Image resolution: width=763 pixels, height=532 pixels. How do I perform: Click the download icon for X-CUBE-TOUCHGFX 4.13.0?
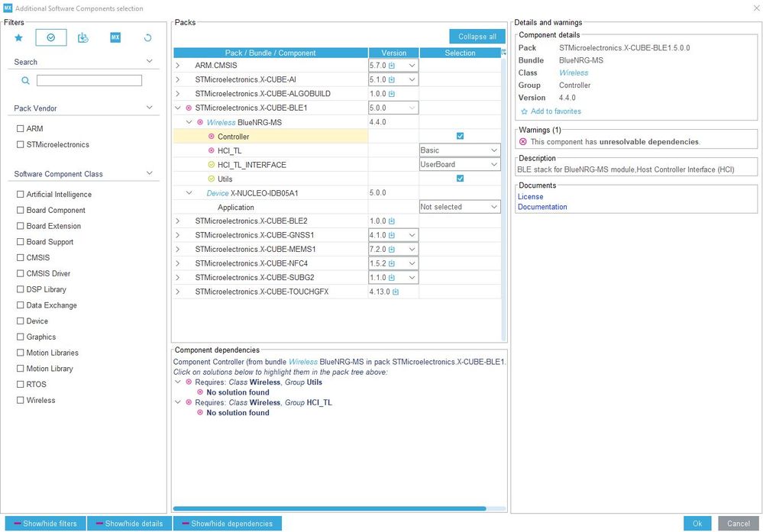point(396,292)
